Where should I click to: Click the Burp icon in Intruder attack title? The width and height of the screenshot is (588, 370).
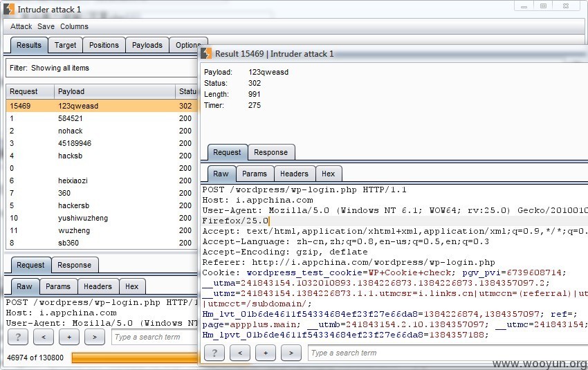[x=8, y=10]
